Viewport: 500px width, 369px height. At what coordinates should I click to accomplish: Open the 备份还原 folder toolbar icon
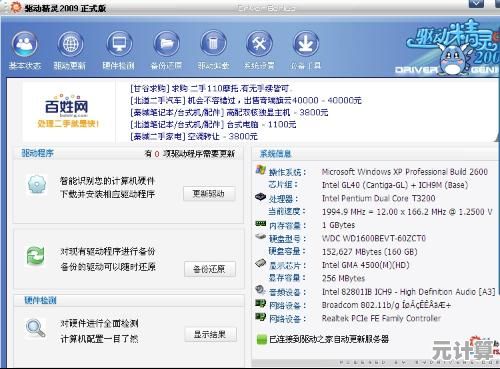point(166,44)
